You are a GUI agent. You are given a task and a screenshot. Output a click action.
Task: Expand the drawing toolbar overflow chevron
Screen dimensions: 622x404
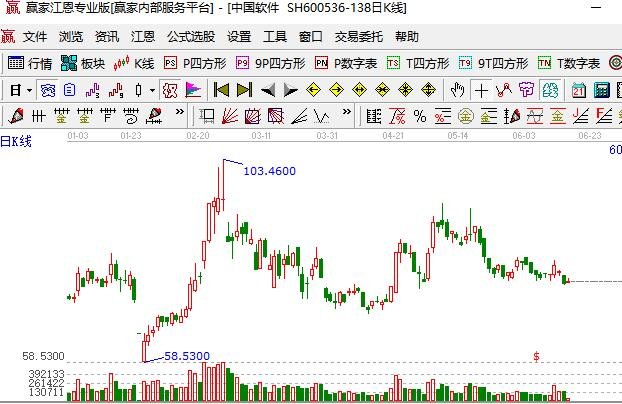(x=180, y=112)
